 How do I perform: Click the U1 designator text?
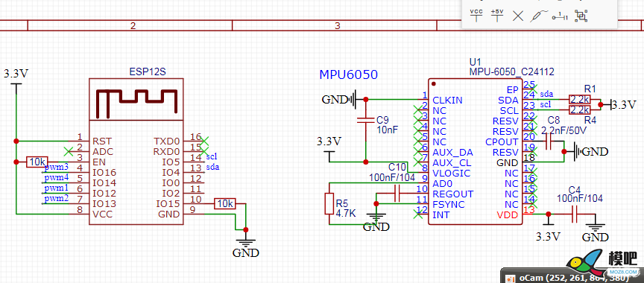[475, 62]
